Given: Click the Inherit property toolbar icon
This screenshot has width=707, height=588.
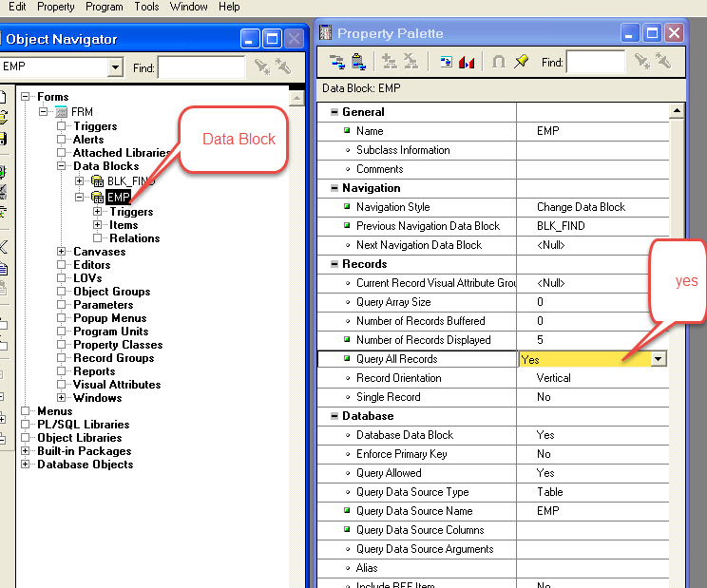Looking at the screenshot, I should [499, 63].
